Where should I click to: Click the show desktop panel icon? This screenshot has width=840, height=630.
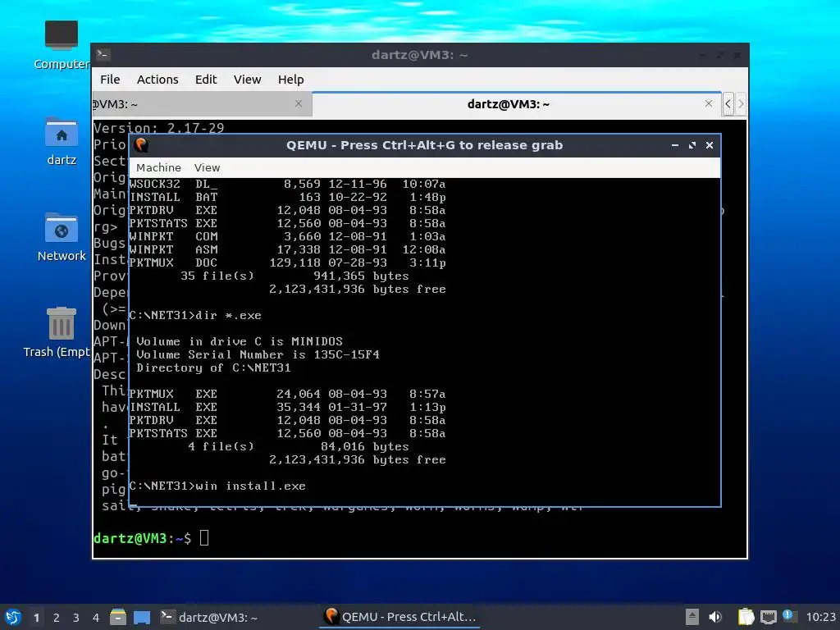click(142, 617)
